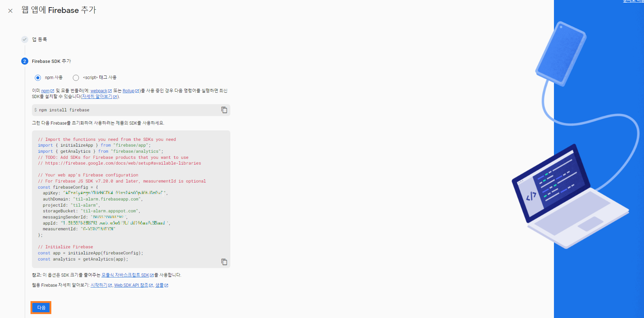
Task: Click the 앱 등록 step label
Action: (39, 40)
